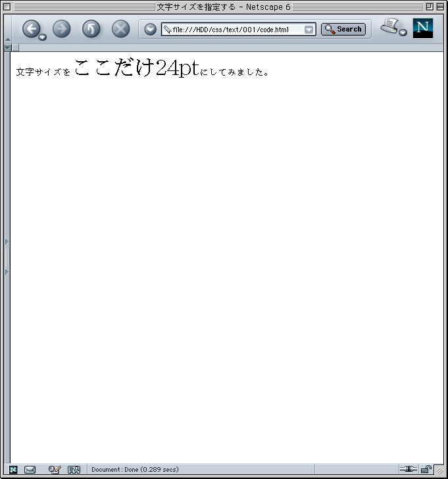Open Navigator from the status bar icon

[x=13, y=470]
